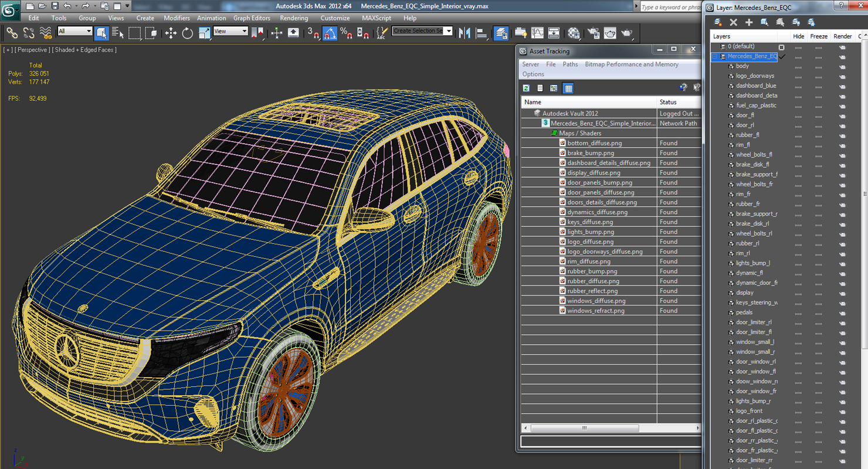
Task: Open Curve Editor from main toolbar
Action: (537, 33)
